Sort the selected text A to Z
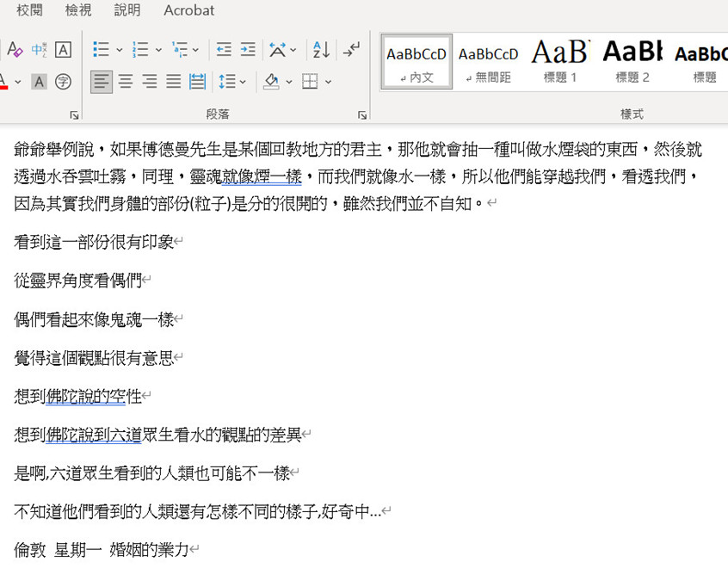This screenshot has width=728, height=568. 320,50
